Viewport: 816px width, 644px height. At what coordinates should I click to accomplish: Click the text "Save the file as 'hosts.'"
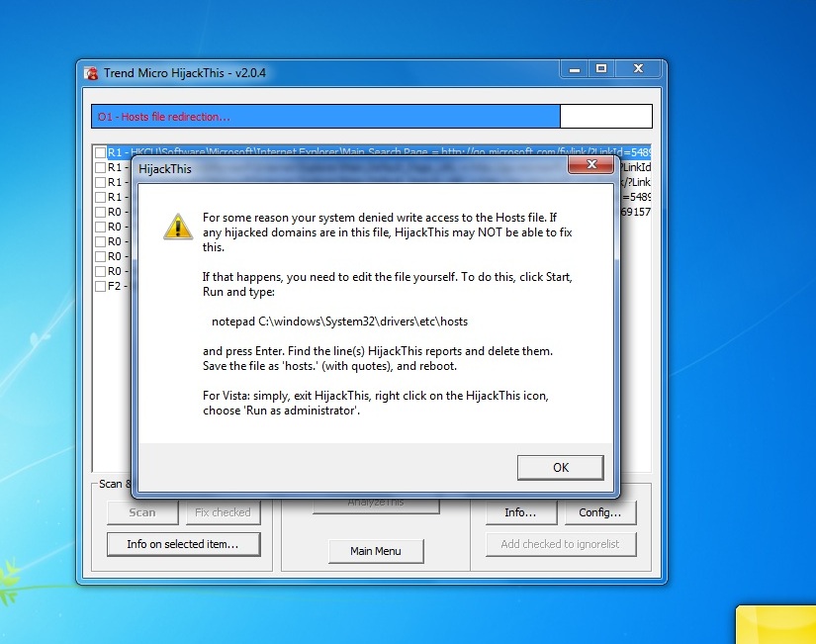(260, 366)
